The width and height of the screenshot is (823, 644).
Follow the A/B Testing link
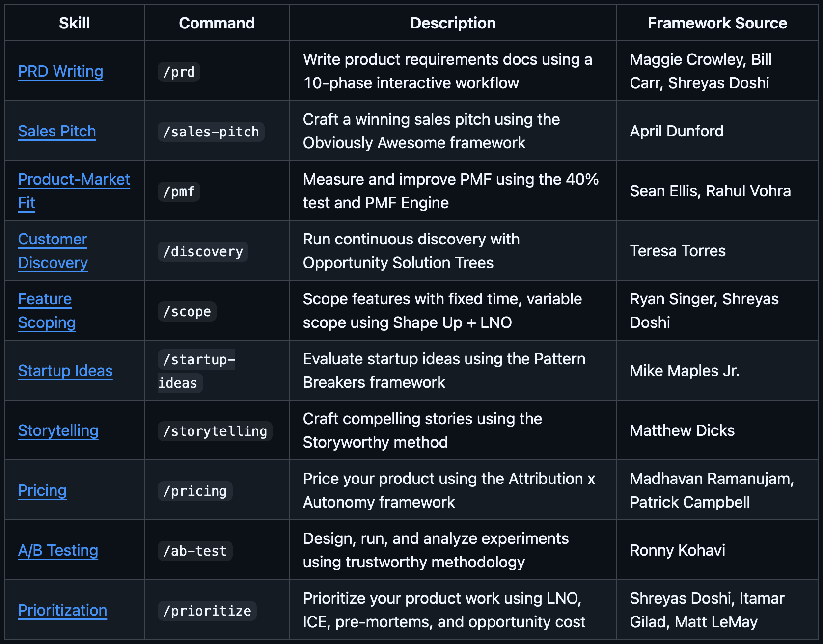point(58,550)
